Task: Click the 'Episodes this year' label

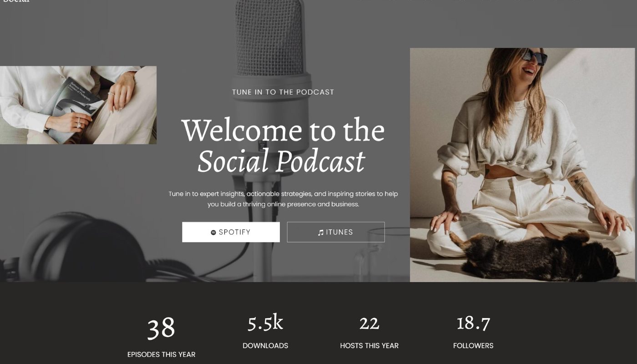Action: [x=161, y=354]
